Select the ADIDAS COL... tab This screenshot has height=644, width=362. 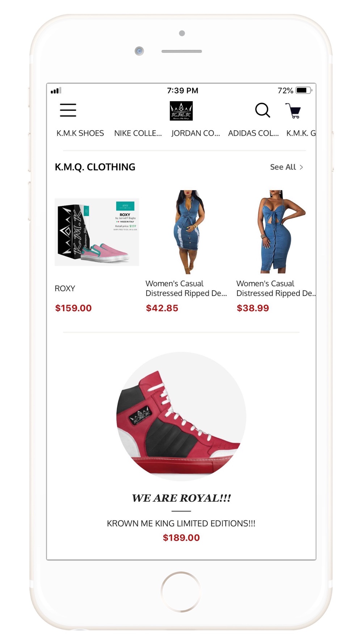tap(253, 133)
